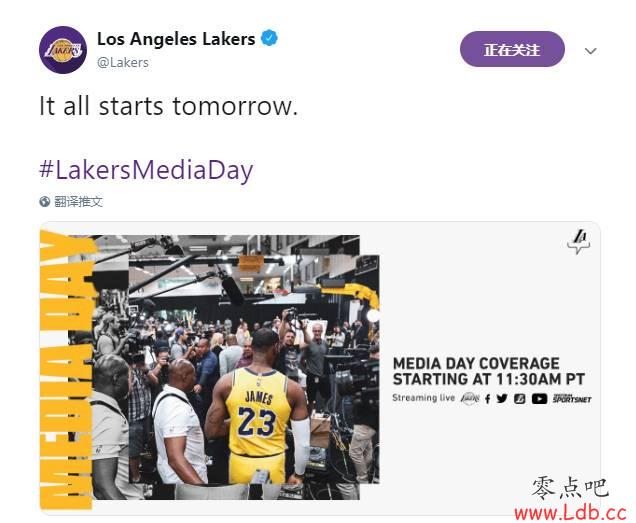This screenshot has height=523, width=636.
Task: Click the Lakers app icon before YouTube
Action: (x=519, y=398)
